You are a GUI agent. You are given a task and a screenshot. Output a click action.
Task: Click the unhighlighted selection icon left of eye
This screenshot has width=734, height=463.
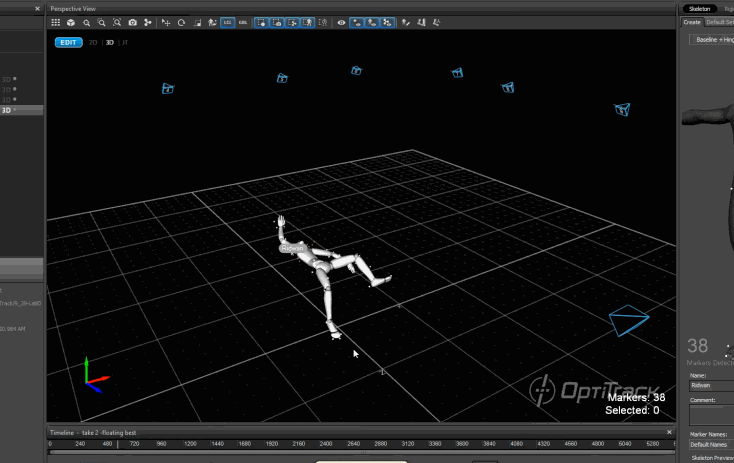(x=323, y=22)
